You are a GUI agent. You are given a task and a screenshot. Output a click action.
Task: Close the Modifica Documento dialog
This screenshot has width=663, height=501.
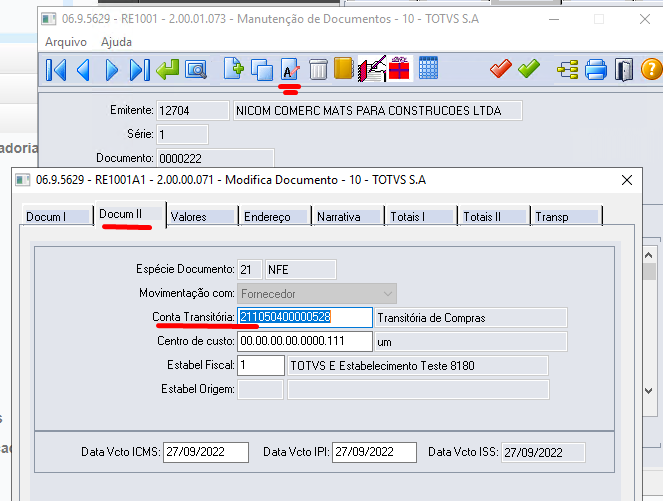627,180
